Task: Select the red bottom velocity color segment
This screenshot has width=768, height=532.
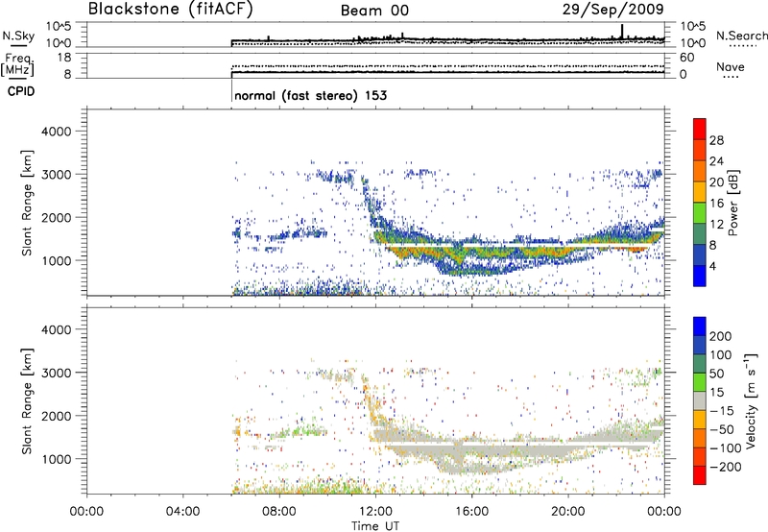Action: point(700,475)
